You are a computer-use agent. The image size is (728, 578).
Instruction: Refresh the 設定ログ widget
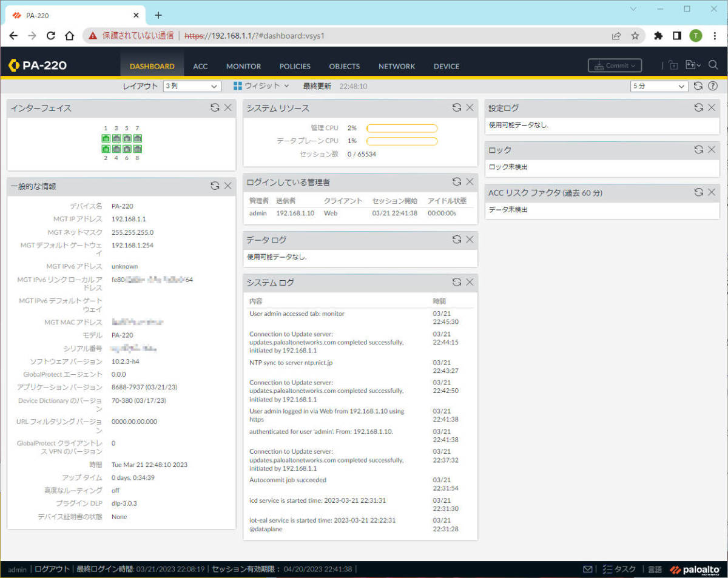(x=699, y=107)
